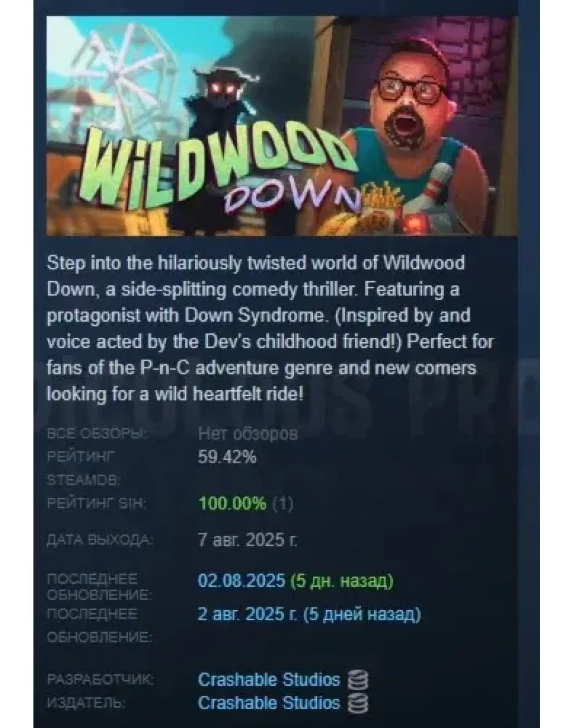Click the 02.08.2025 last update date

click(x=241, y=581)
